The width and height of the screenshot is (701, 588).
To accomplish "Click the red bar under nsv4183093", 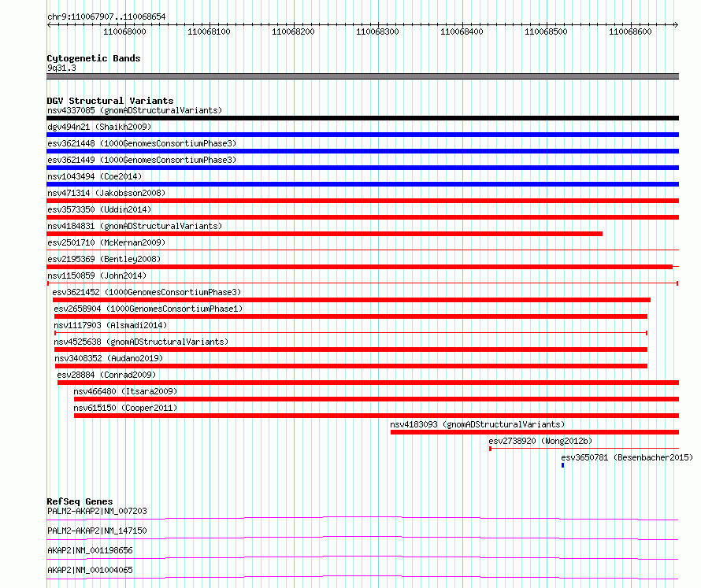I will click(535, 432).
